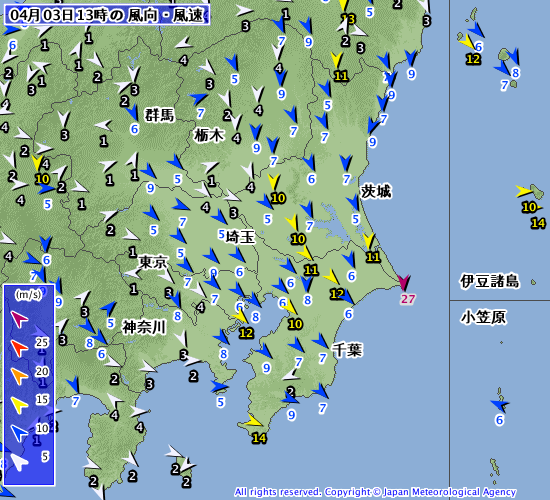Select the red 25 m/s legend arrow
This screenshot has height=500, width=550.
pos(19,348)
